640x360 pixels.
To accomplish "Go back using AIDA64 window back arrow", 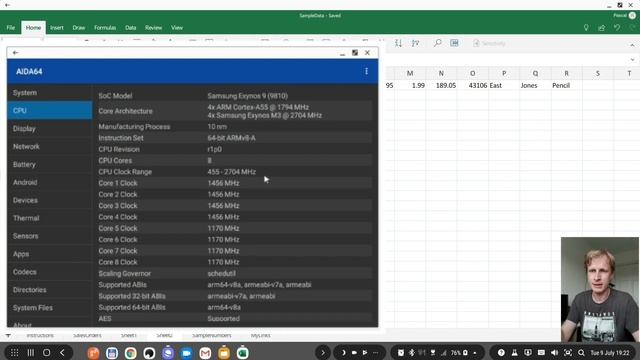I will [16, 53].
